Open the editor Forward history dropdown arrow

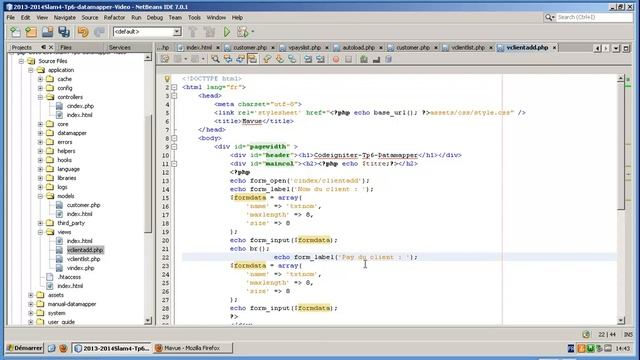click(x=203, y=59)
